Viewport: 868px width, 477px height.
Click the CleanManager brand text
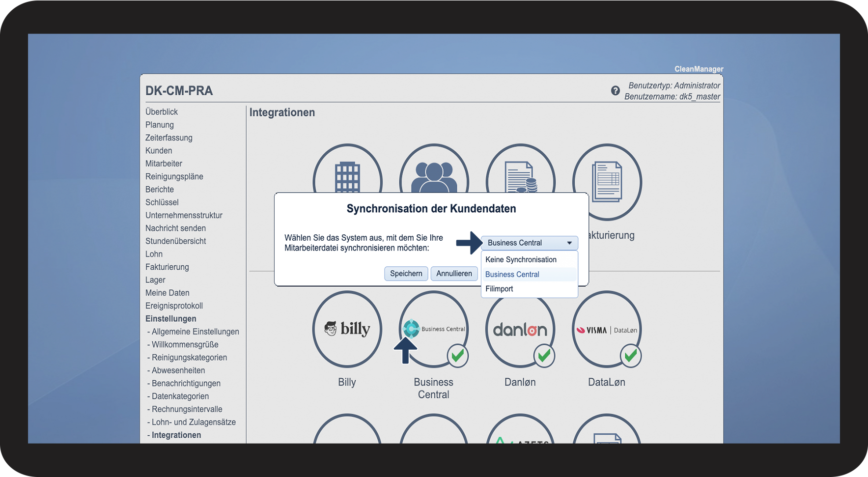coord(699,69)
